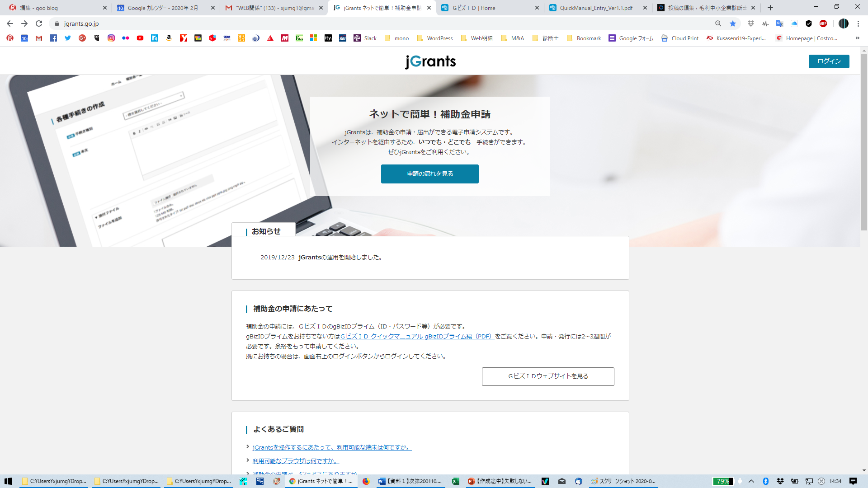Go forward to the next page
The width and height of the screenshot is (868, 488).
(x=24, y=23)
